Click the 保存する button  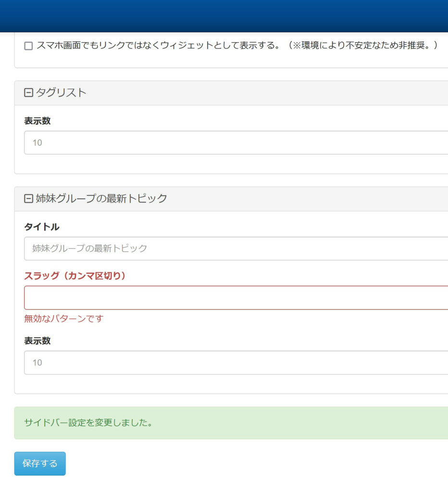point(40,464)
